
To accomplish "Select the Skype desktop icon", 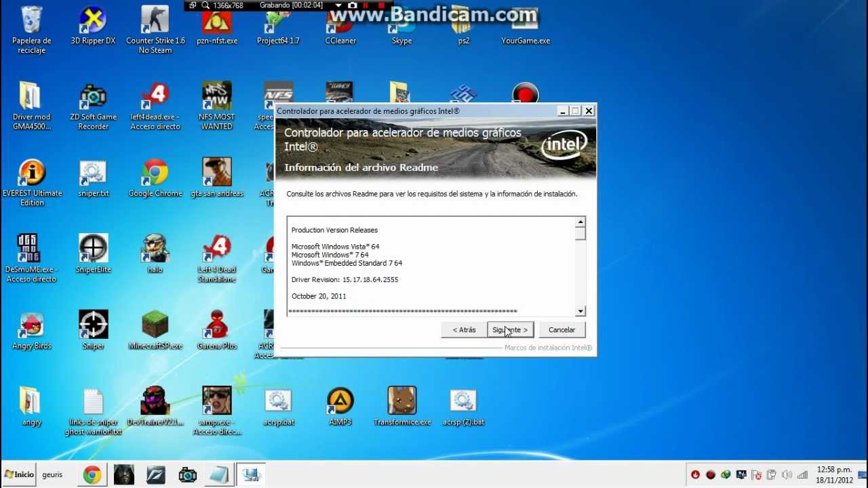I will click(x=401, y=28).
